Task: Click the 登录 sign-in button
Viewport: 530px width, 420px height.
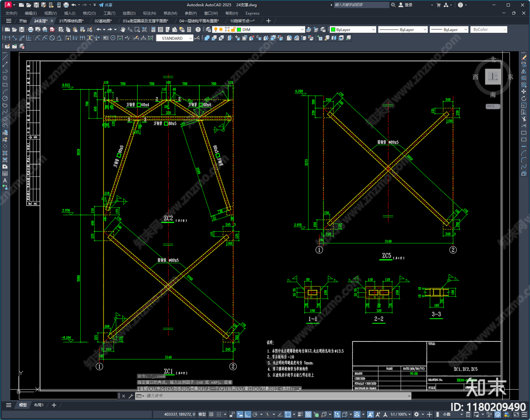Action: [405, 5]
